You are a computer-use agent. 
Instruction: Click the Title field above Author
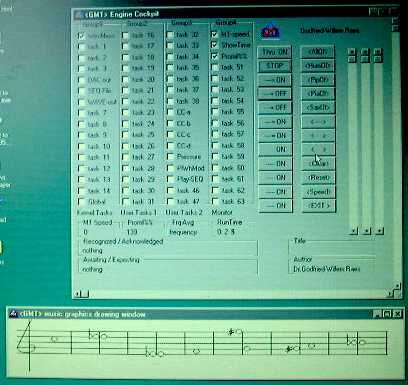click(x=333, y=249)
